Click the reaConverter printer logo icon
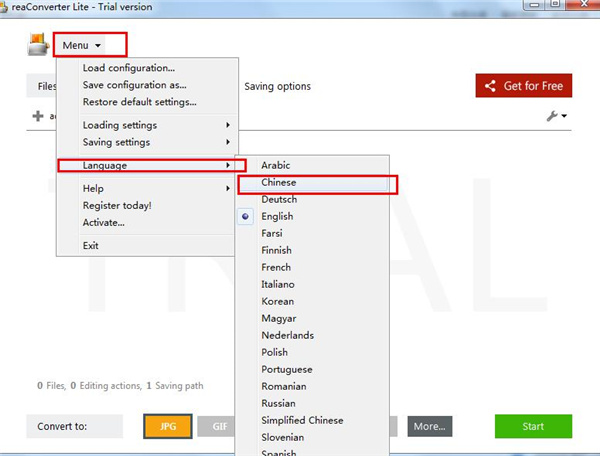The height and width of the screenshot is (456, 600). (x=38, y=45)
